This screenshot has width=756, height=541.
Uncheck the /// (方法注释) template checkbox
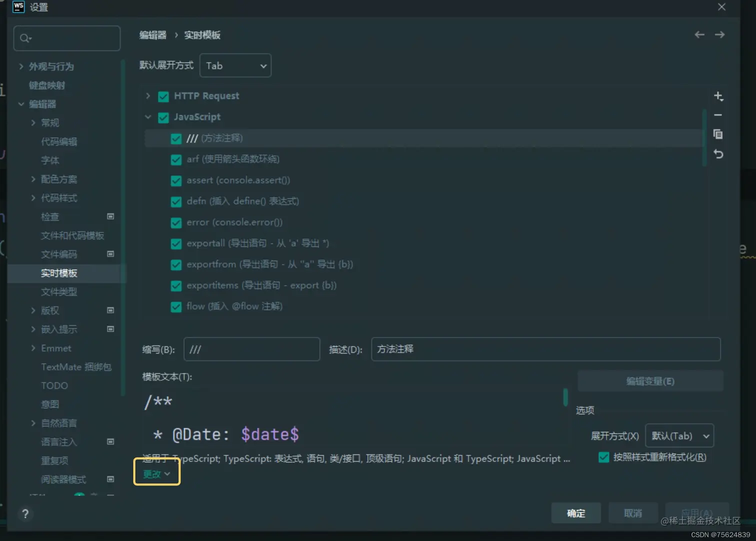coord(176,138)
